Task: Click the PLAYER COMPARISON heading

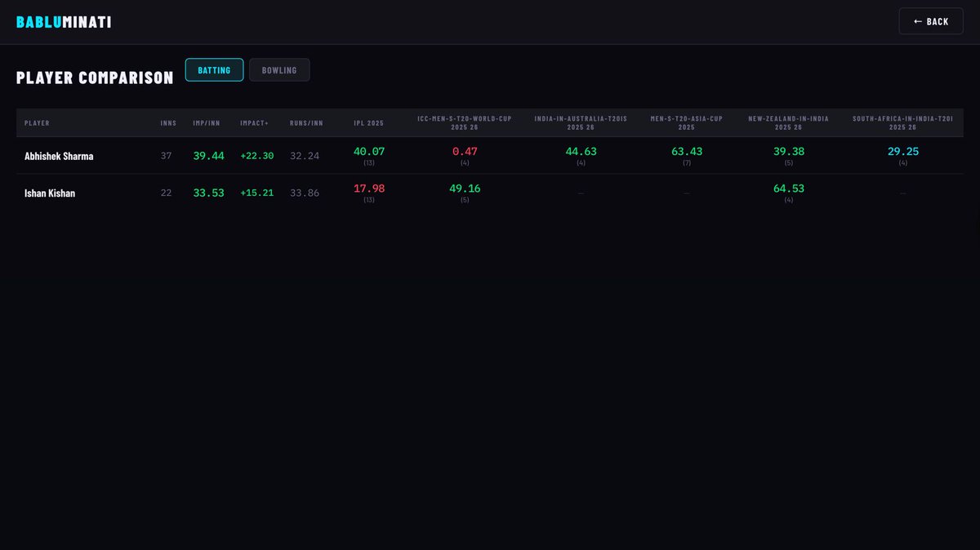Action: click(95, 78)
